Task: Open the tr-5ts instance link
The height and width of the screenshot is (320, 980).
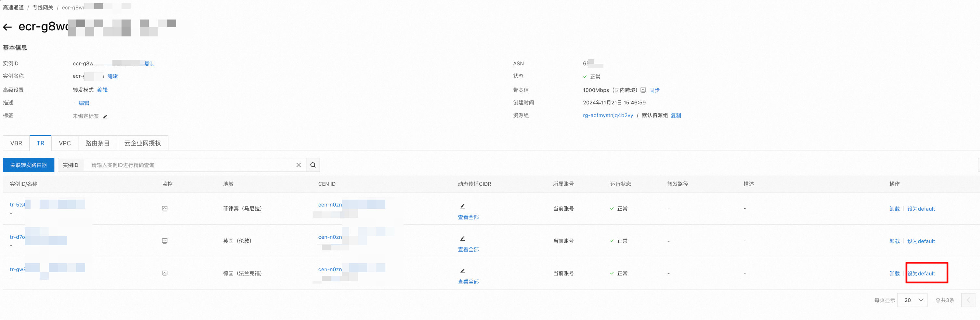Action: pos(17,205)
